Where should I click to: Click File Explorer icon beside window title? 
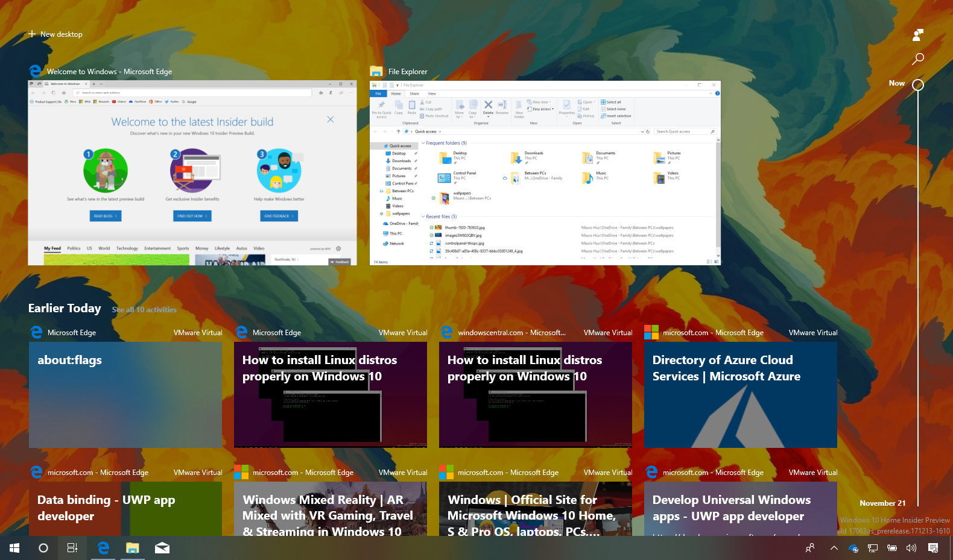point(376,71)
